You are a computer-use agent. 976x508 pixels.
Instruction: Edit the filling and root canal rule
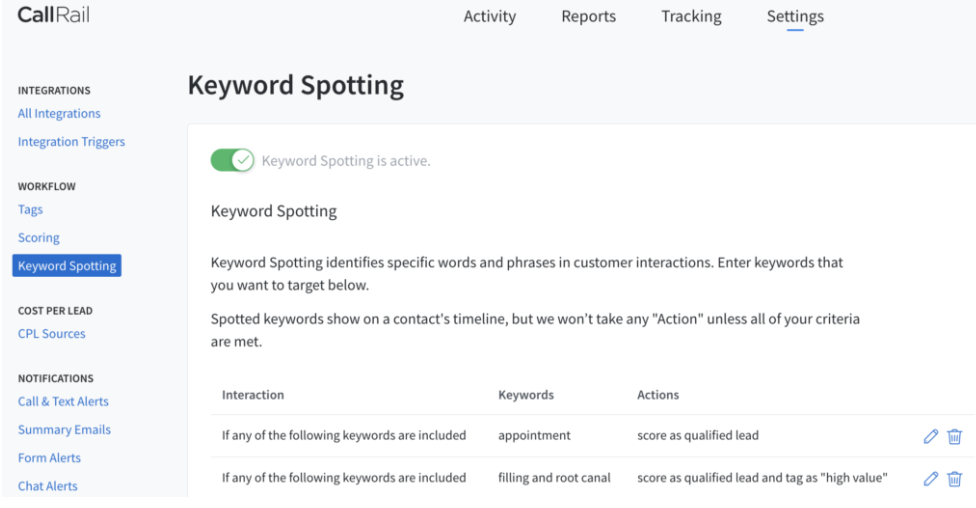click(x=930, y=478)
